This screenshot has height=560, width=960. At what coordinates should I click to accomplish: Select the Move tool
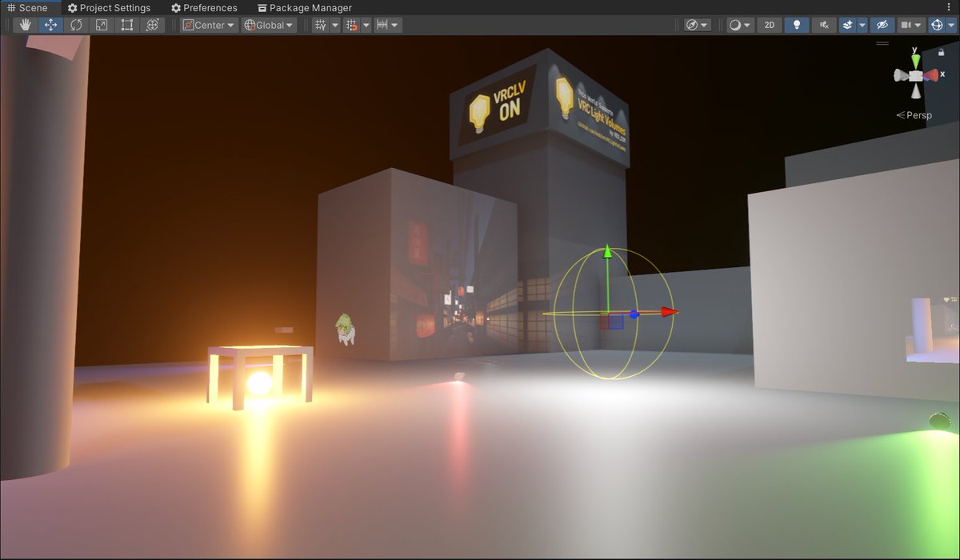tap(51, 25)
